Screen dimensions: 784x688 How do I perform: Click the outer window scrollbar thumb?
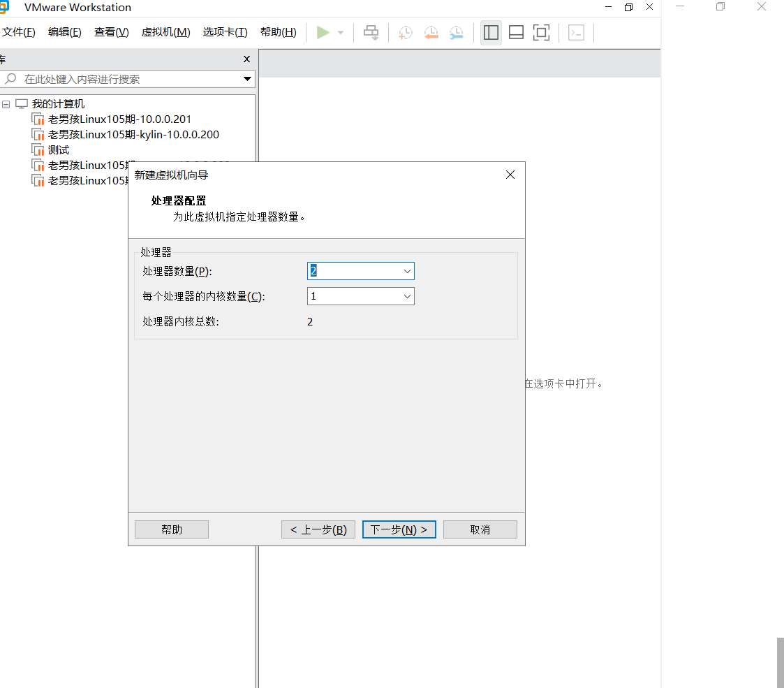point(780,662)
